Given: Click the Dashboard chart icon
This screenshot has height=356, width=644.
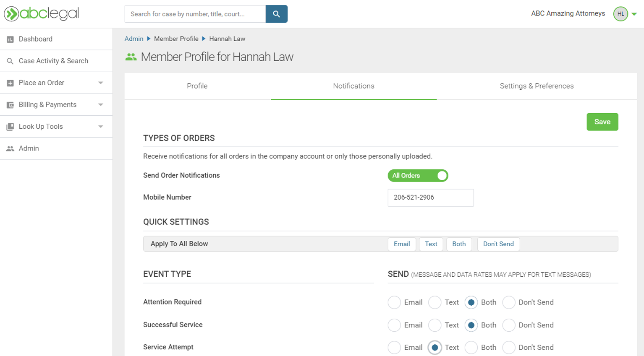Looking at the screenshot, I should [10, 39].
